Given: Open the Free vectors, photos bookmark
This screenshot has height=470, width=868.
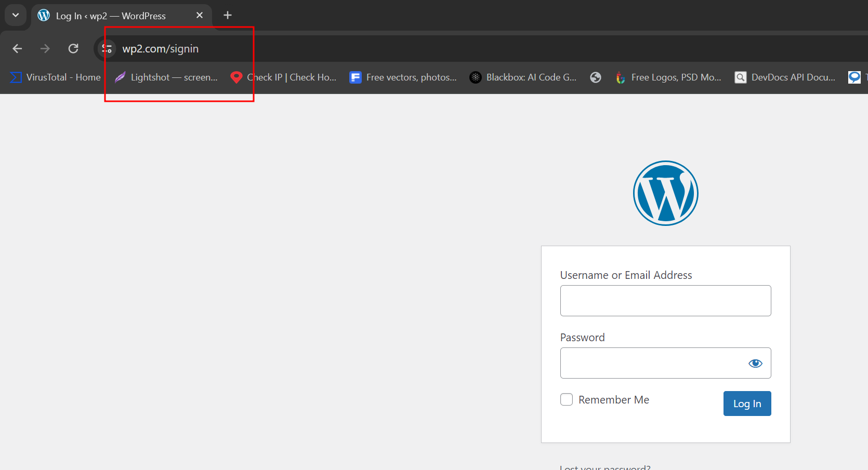Looking at the screenshot, I should tap(403, 77).
